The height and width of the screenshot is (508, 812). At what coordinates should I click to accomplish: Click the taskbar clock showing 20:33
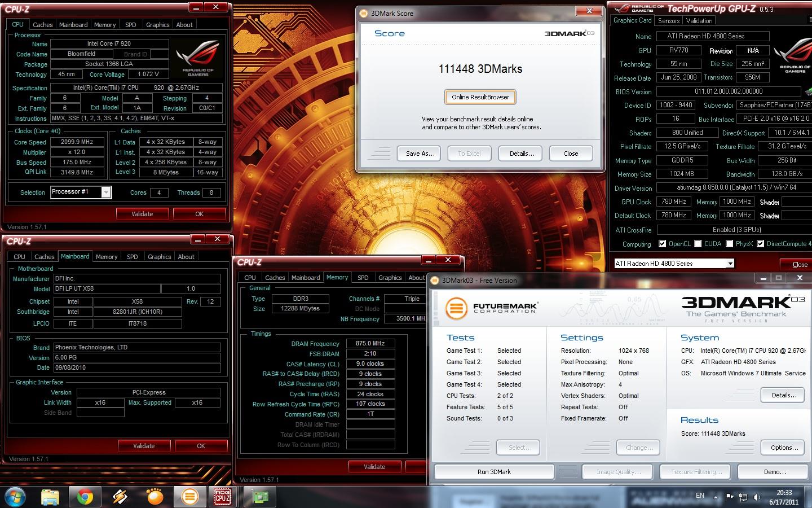click(784, 497)
